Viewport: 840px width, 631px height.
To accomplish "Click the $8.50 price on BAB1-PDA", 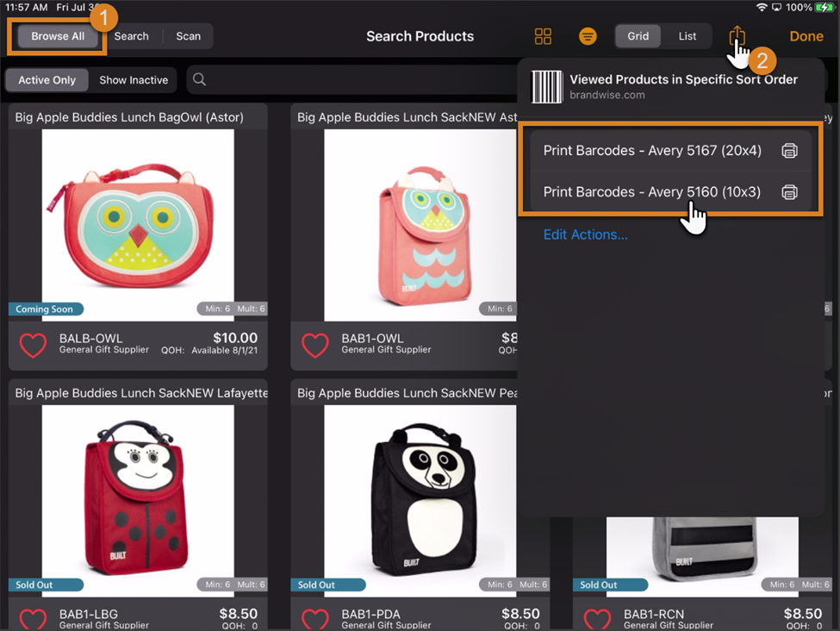I will pyautogui.click(x=520, y=613).
